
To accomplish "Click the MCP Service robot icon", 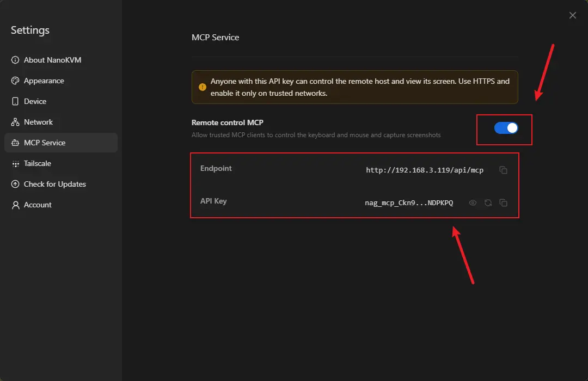I will click(15, 143).
